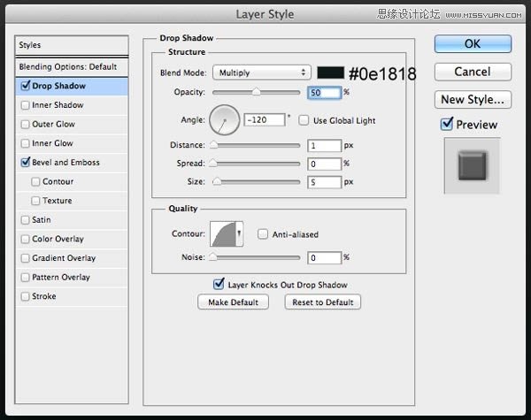This screenshot has height=420, width=531.
Task: Click the contour curve thumbnail
Action: 223,234
